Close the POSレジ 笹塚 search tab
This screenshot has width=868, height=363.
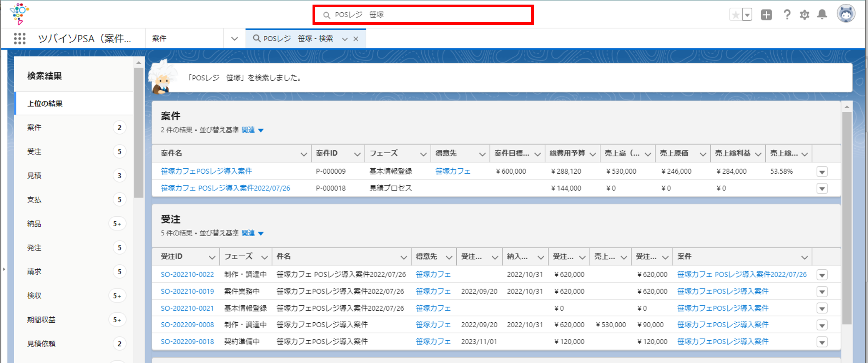pos(356,39)
